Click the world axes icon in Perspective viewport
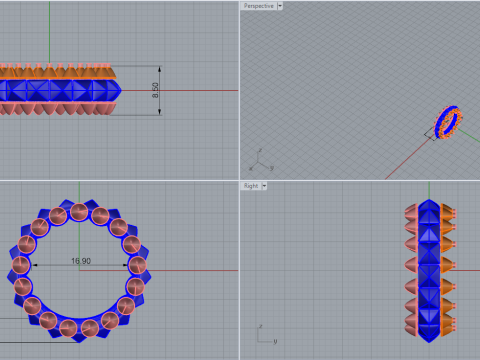The width and height of the screenshot is (480, 360). point(262,160)
